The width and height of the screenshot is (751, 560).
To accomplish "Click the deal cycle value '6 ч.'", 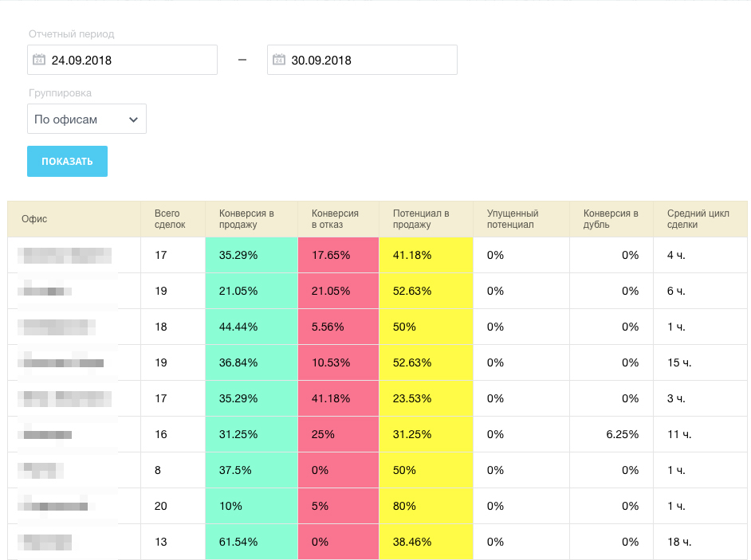I will point(676,291).
